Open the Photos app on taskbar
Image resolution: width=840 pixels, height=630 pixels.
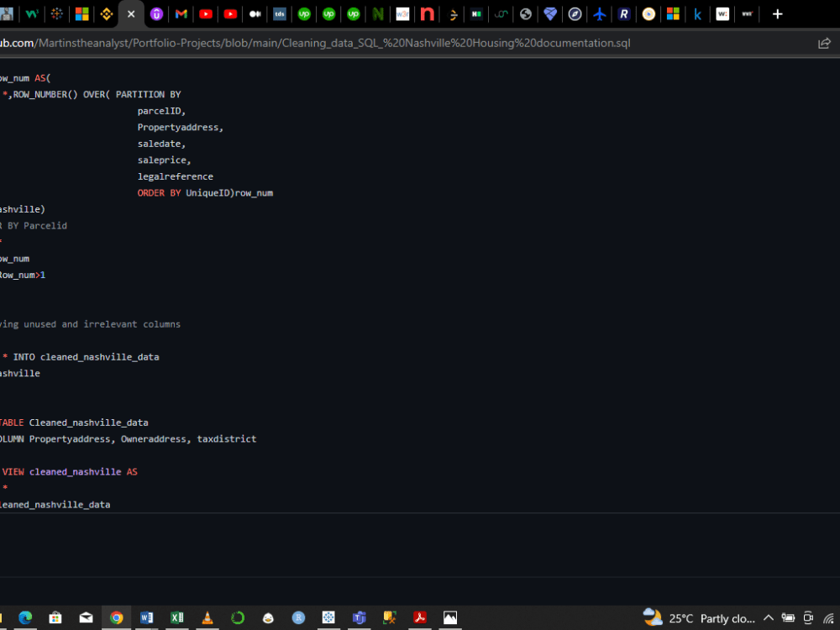coord(450,617)
